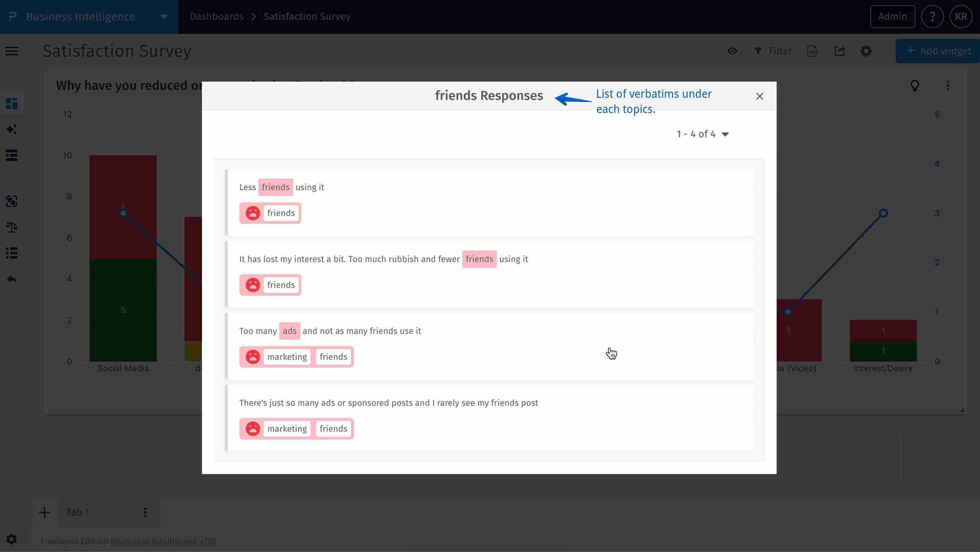
Task: Click the Add widget button
Action: [x=937, y=51]
